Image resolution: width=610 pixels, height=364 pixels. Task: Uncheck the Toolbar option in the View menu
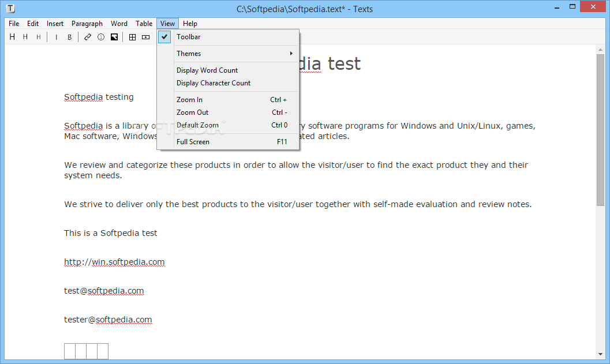pos(228,37)
